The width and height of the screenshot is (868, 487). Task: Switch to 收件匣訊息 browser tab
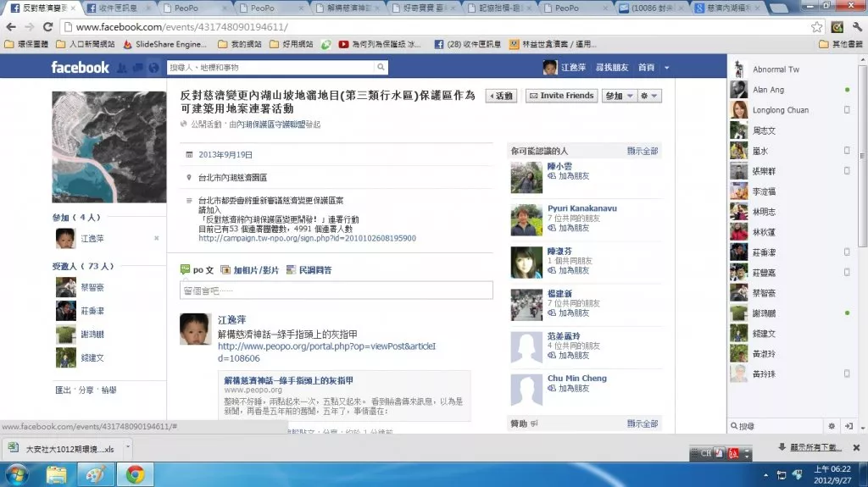[117, 8]
